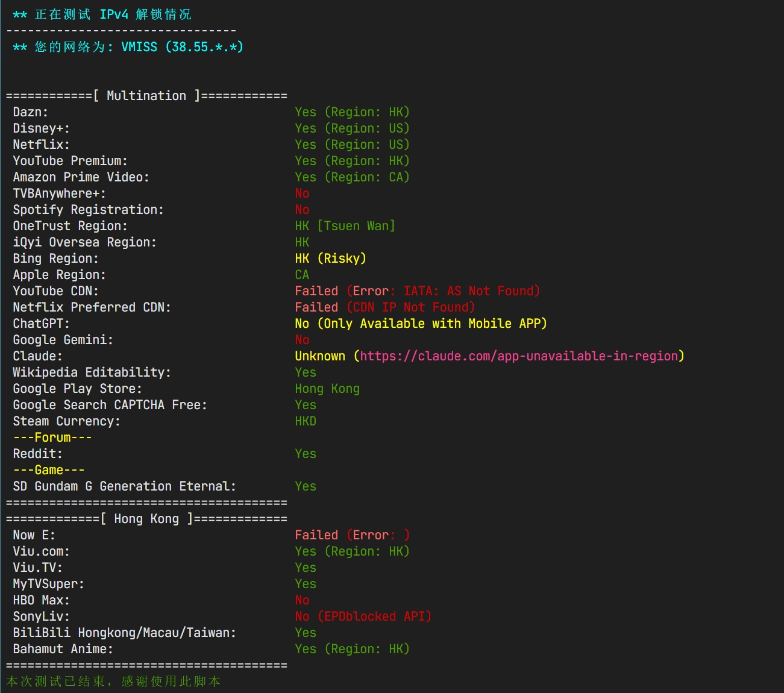This screenshot has height=693, width=784.
Task: Click the 'HKD' Steam Currency value
Action: click(x=306, y=421)
